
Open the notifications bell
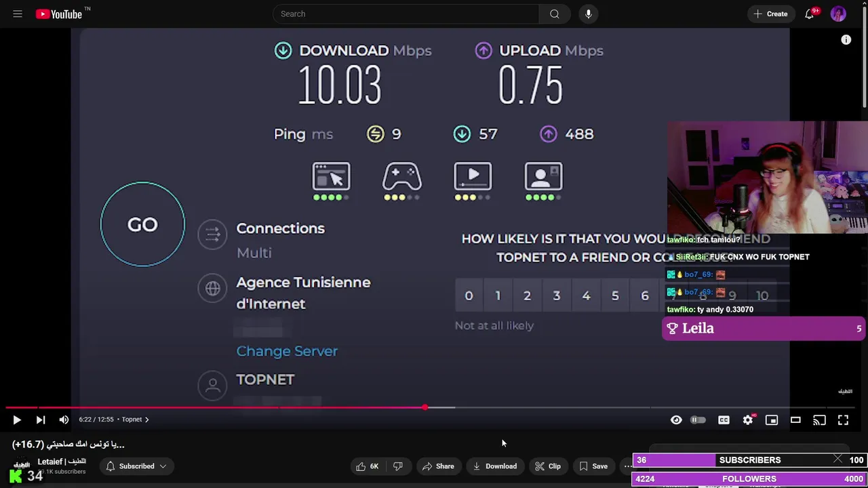[809, 14]
